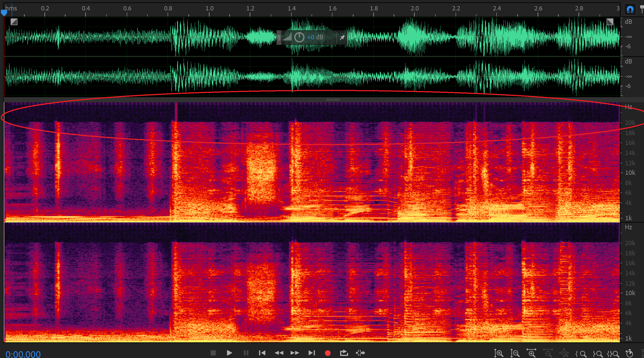The height and width of the screenshot is (358, 644).
Task: Toggle Skip Selection button
Action: coord(360,353)
